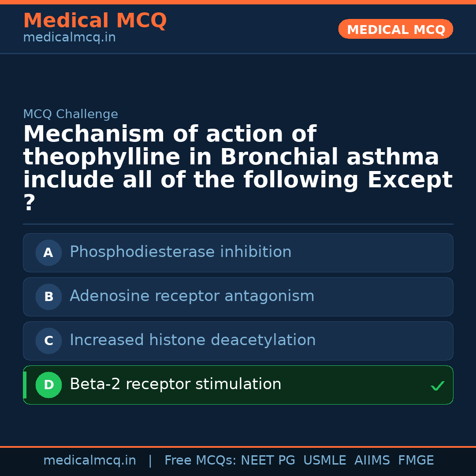Click the green D letter circle icon

click(48, 385)
